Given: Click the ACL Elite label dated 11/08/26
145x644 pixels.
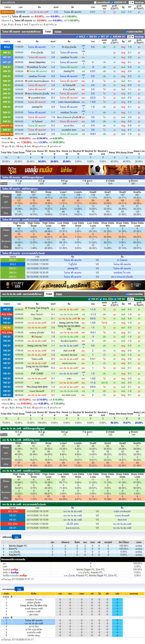Looking at the screenshot, I should coord(7,333).
